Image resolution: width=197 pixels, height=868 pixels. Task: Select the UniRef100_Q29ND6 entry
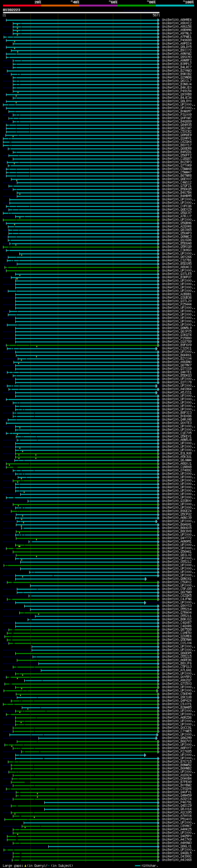177,78
